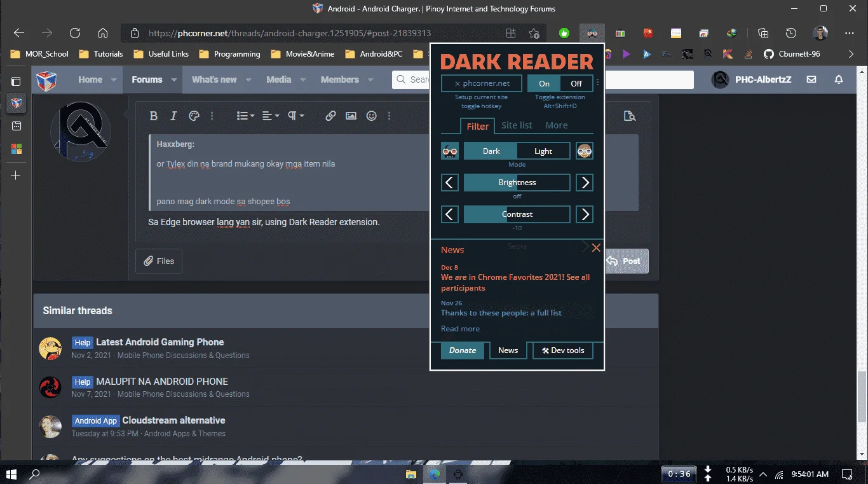868x484 pixels.
Task: Switch to Dark Reader Site list tab
Action: 517,126
